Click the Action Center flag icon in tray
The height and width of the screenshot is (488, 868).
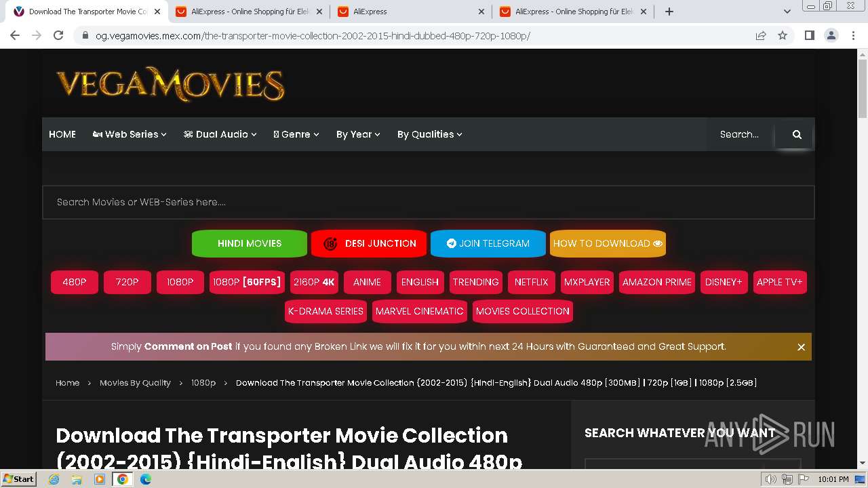click(804, 479)
